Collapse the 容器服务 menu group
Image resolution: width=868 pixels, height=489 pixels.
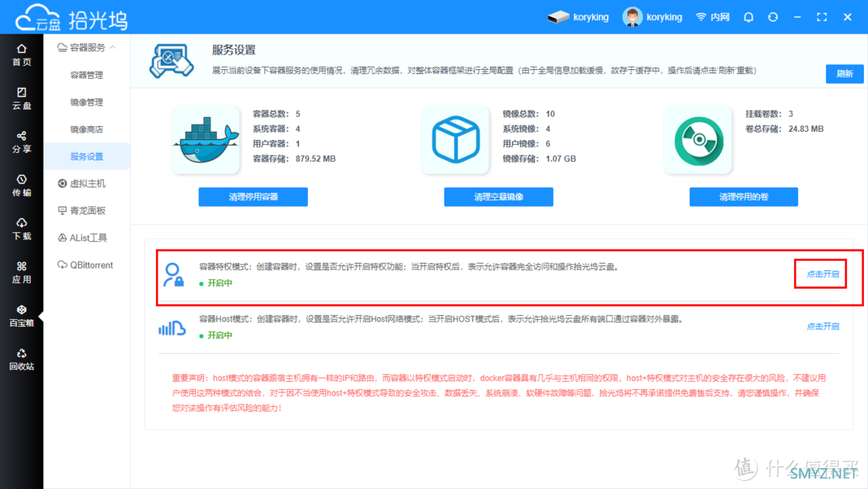click(x=87, y=47)
